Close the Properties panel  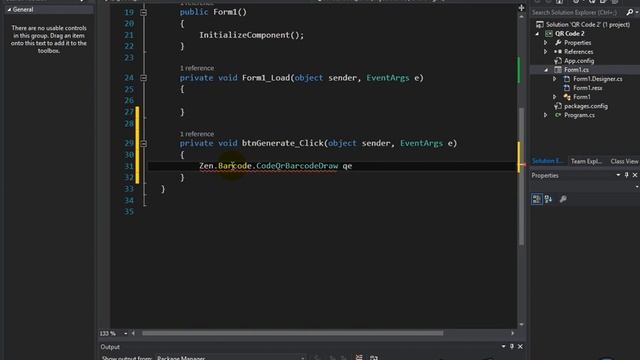click(635, 175)
